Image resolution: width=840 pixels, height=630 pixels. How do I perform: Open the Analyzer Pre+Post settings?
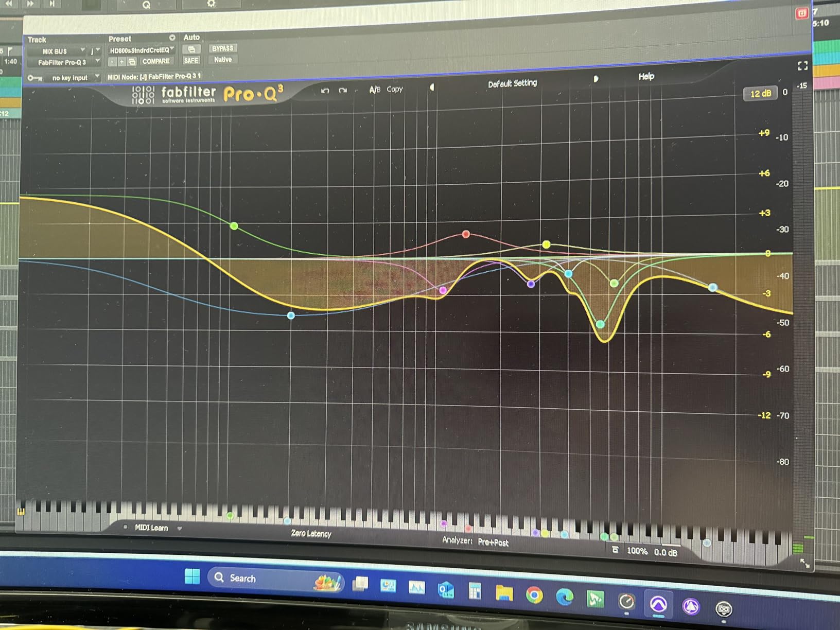point(475,541)
